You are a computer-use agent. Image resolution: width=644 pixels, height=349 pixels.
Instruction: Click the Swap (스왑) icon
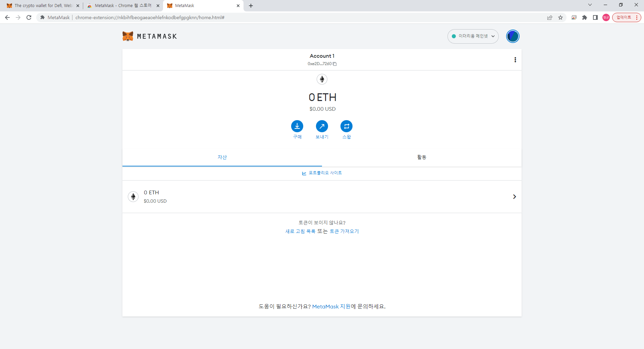tap(346, 126)
